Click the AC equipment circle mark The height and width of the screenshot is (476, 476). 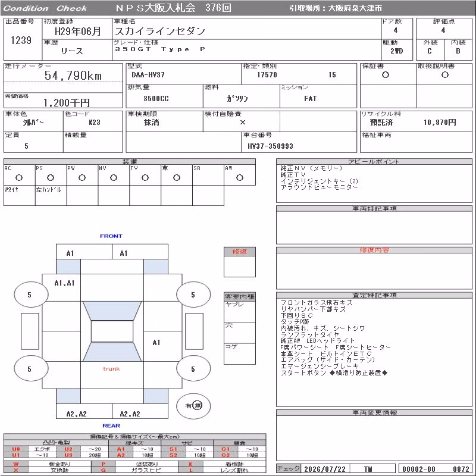click(19, 177)
